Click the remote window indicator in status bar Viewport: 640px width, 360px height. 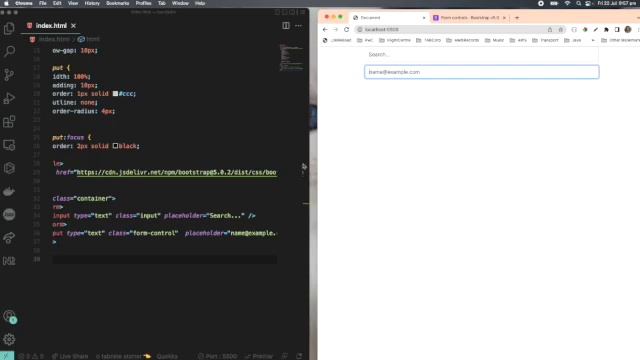click(7, 356)
